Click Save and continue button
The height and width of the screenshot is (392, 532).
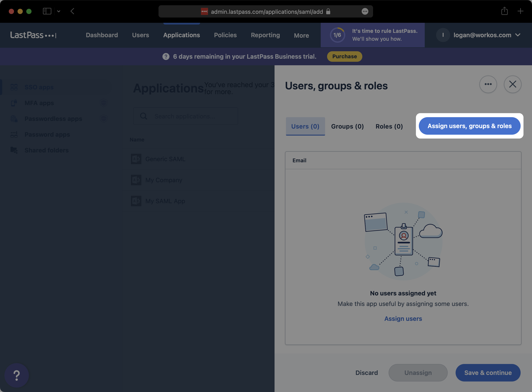pos(488,373)
